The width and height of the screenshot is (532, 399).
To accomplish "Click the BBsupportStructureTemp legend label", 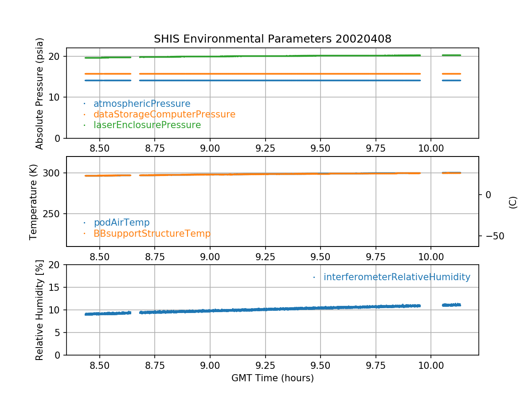I will (x=152, y=233).
